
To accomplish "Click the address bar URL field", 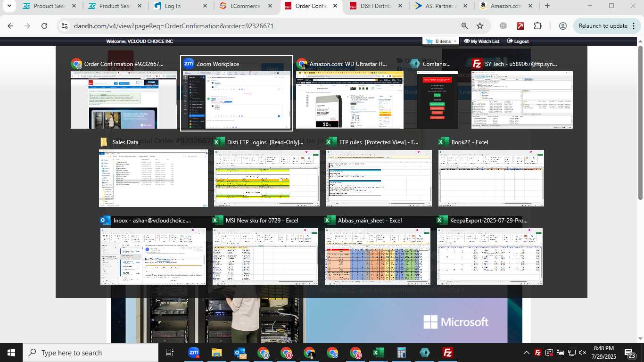I will coord(264,26).
